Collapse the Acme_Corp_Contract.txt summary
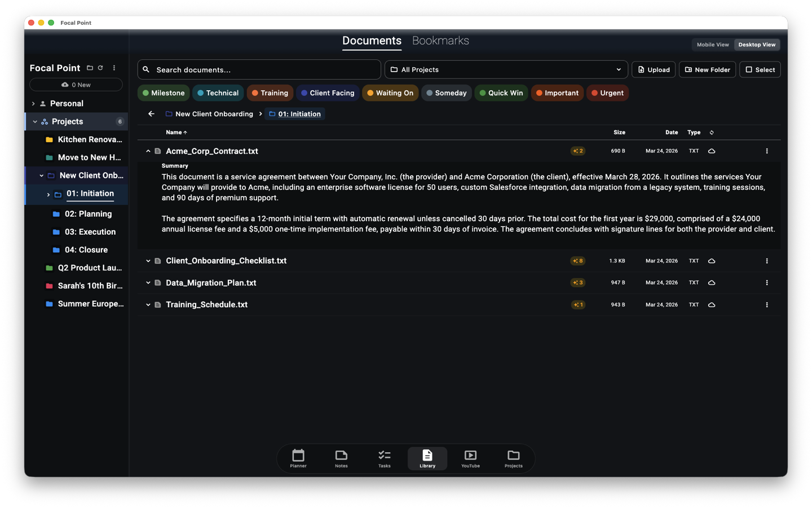812x508 pixels. pos(148,151)
